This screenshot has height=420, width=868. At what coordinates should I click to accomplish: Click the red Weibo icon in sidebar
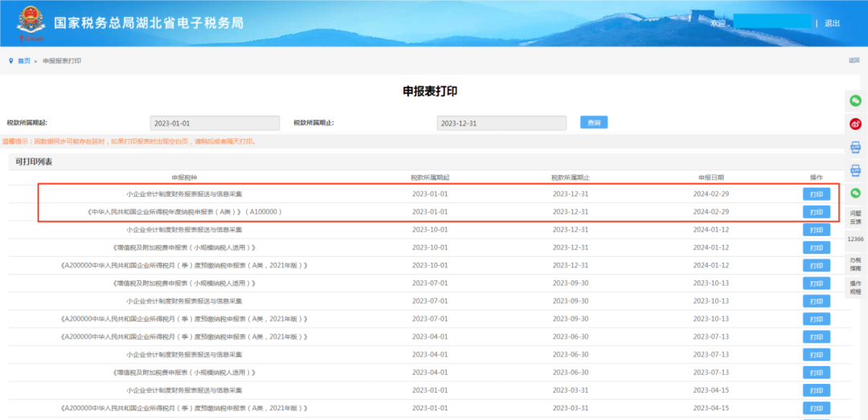tap(855, 124)
